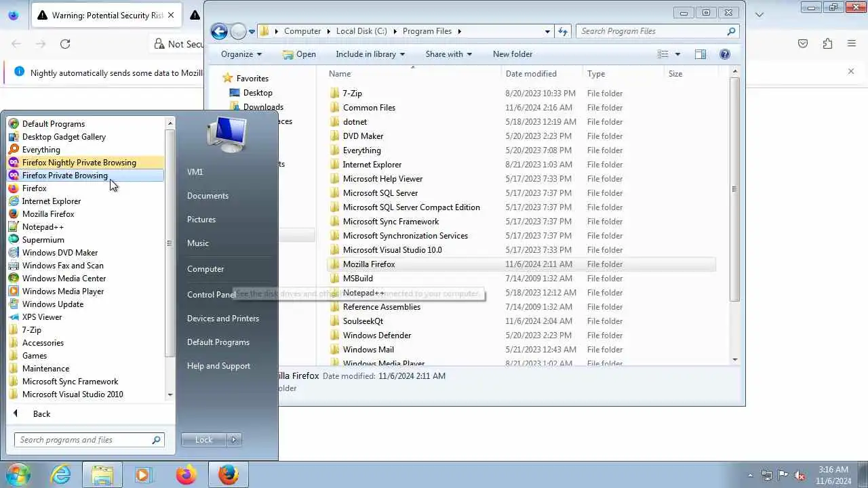Click the Lock button
The width and height of the screenshot is (868, 488).
204,440
